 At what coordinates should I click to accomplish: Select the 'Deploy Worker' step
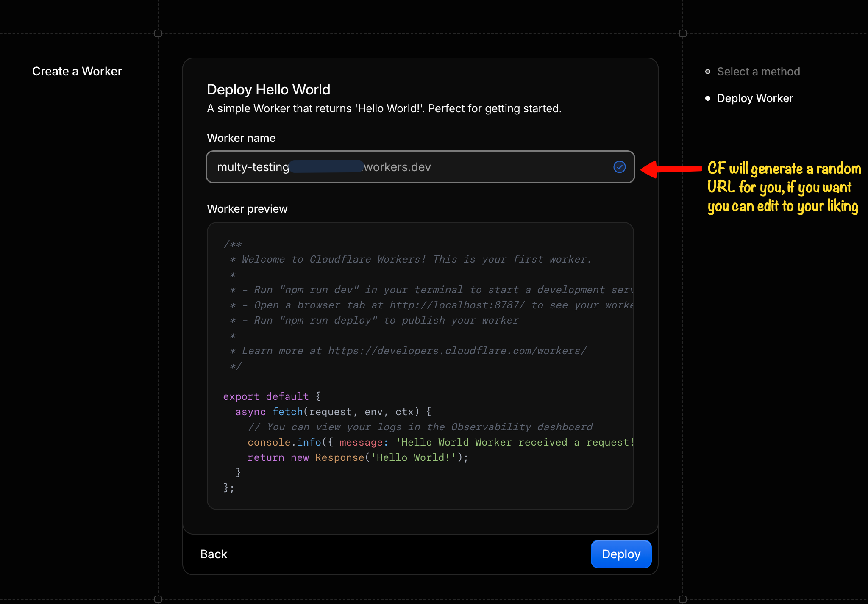[x=755, y=98]
